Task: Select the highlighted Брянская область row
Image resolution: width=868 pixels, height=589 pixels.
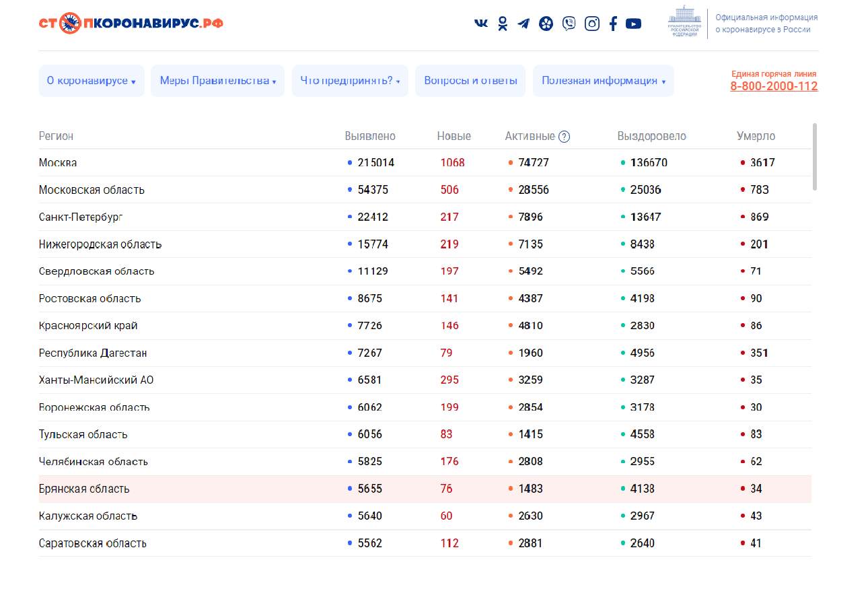Action: click(425, 489)
